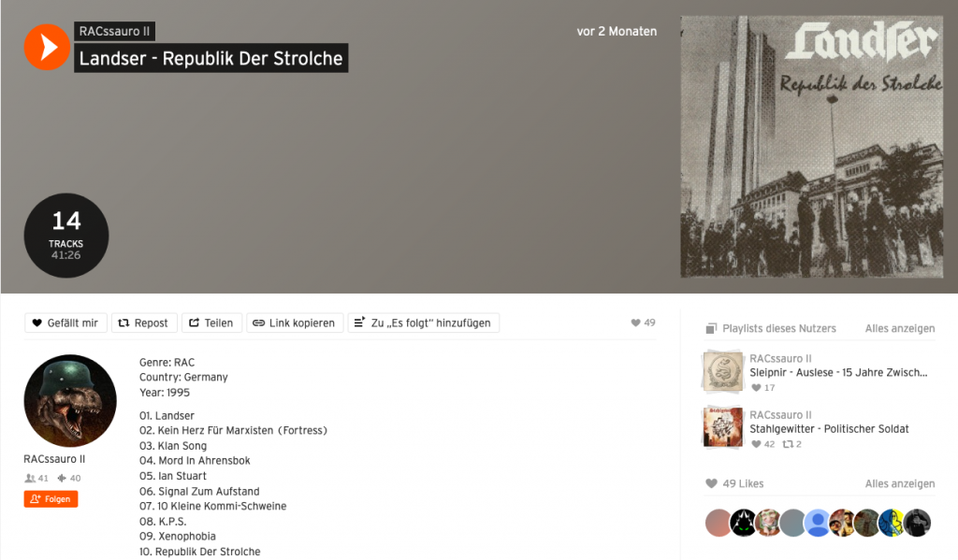
Task: Open the Landser album cover artwork
Action: 812,147
